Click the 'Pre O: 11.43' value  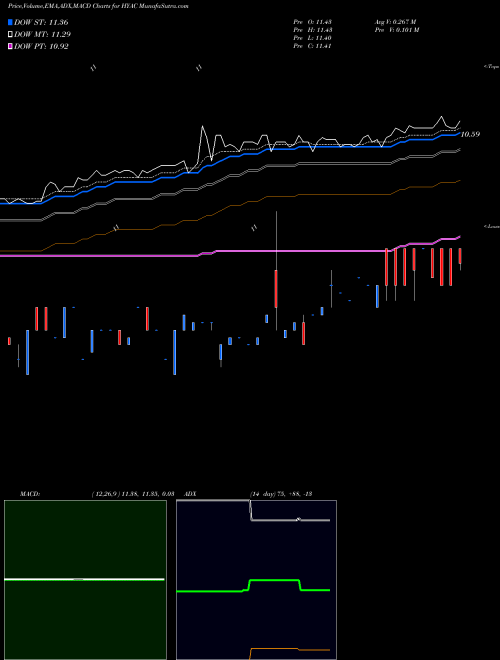pyautogui.click(x=313, y=22)
